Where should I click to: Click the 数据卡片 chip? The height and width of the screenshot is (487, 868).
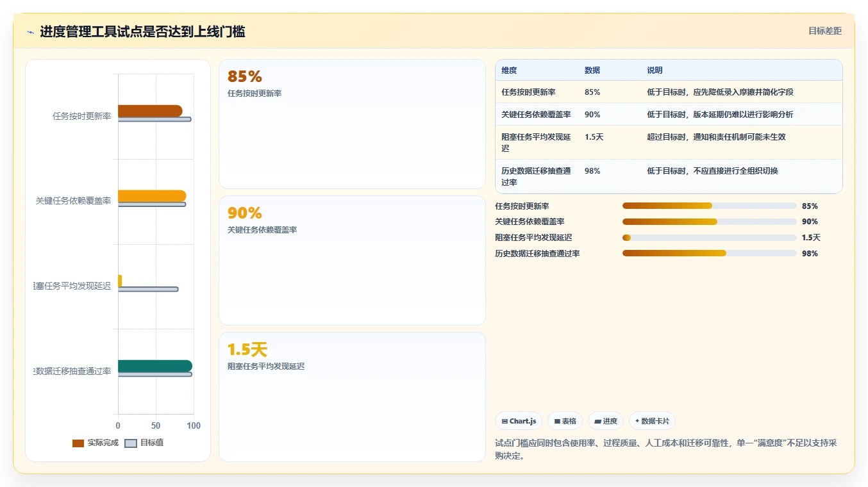652,421
